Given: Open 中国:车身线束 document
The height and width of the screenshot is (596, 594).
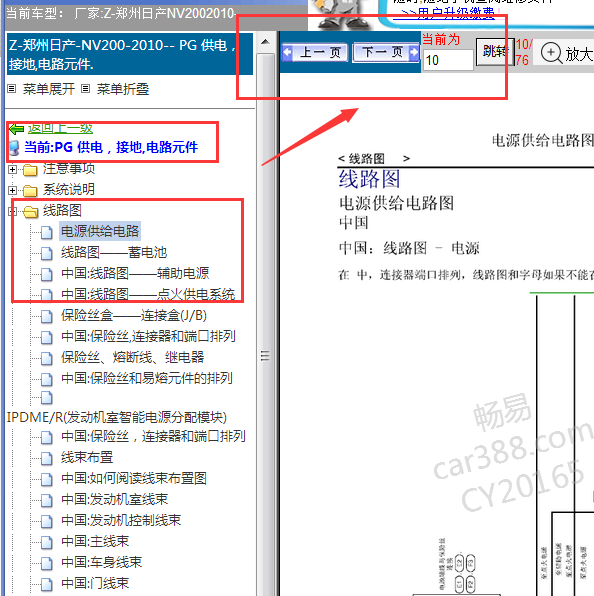Looking at the screenshot, I should tap(101, 562).
